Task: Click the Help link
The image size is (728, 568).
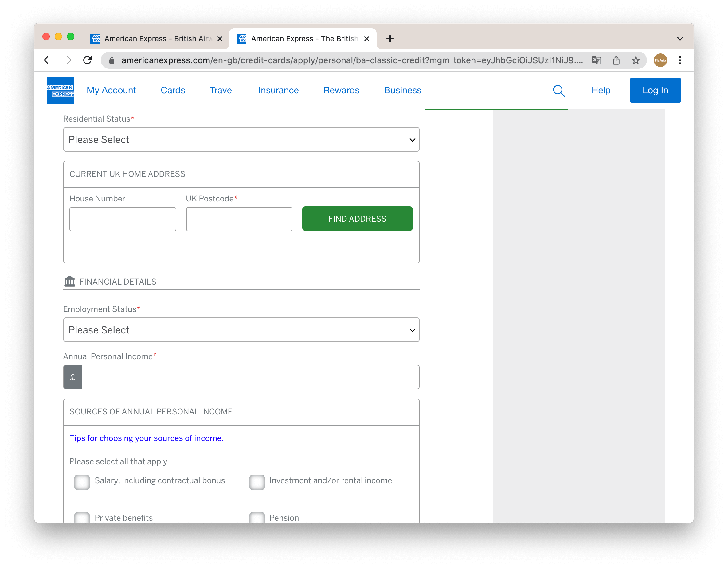Action: point(601,90)
